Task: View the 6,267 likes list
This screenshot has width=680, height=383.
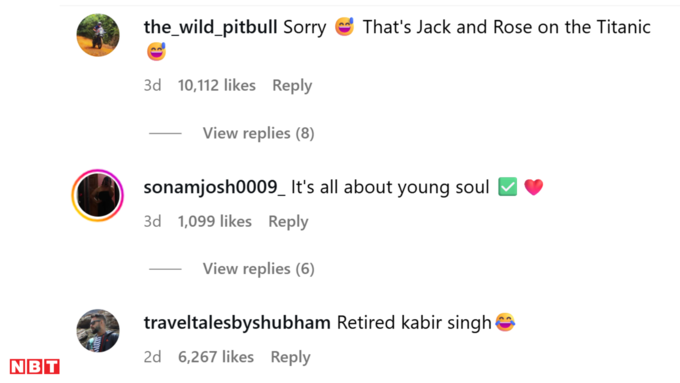Action: tap(216, 357)
